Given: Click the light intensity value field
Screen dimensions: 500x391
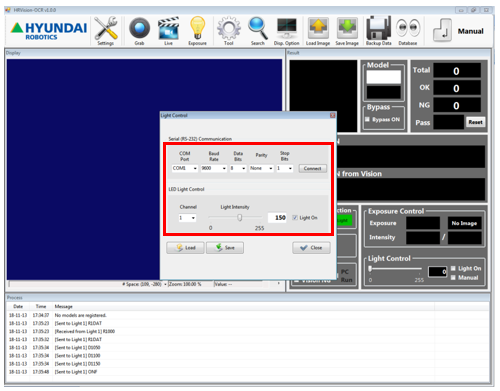Looking at the screenshot, I should [x=277, y=218].
